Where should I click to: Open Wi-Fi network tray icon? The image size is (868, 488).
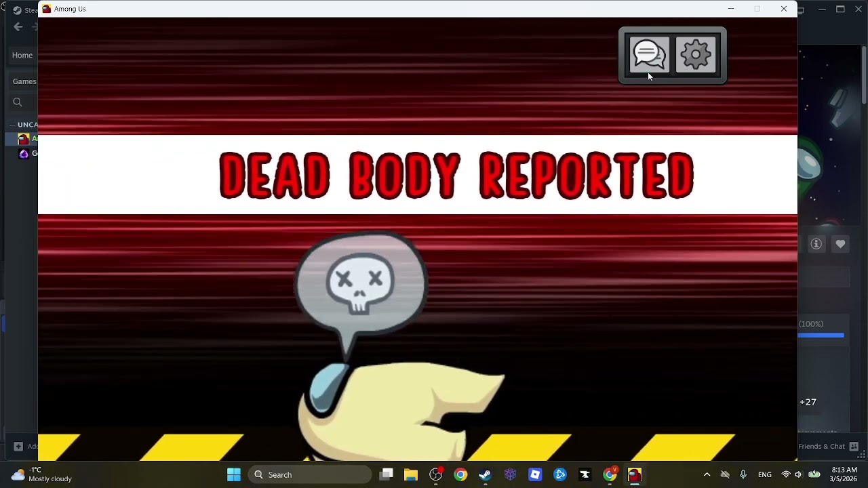786,474
